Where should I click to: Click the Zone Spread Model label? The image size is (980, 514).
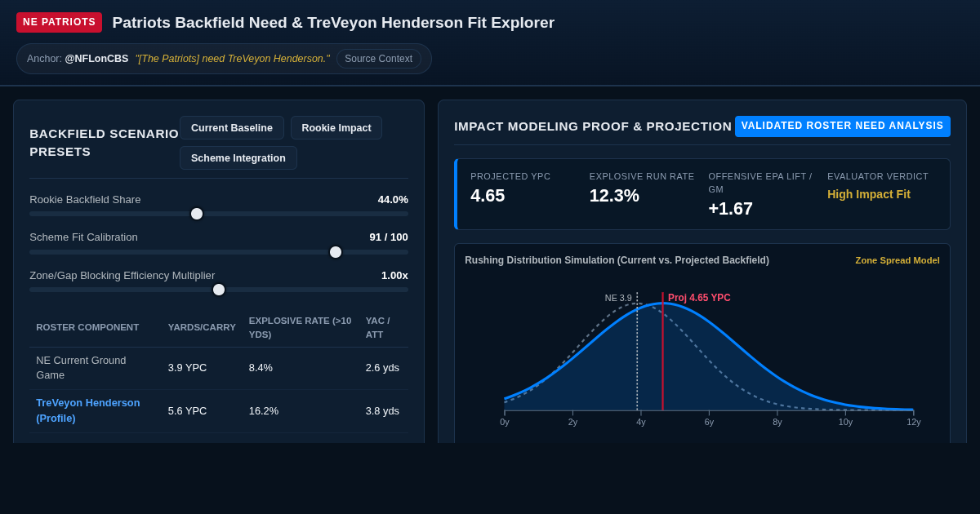[x=898, y=260]
